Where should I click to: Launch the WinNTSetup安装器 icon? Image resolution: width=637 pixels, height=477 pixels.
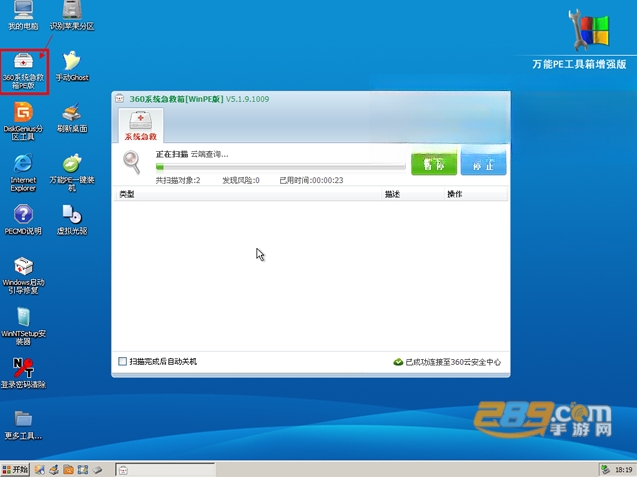coord(23,326)
